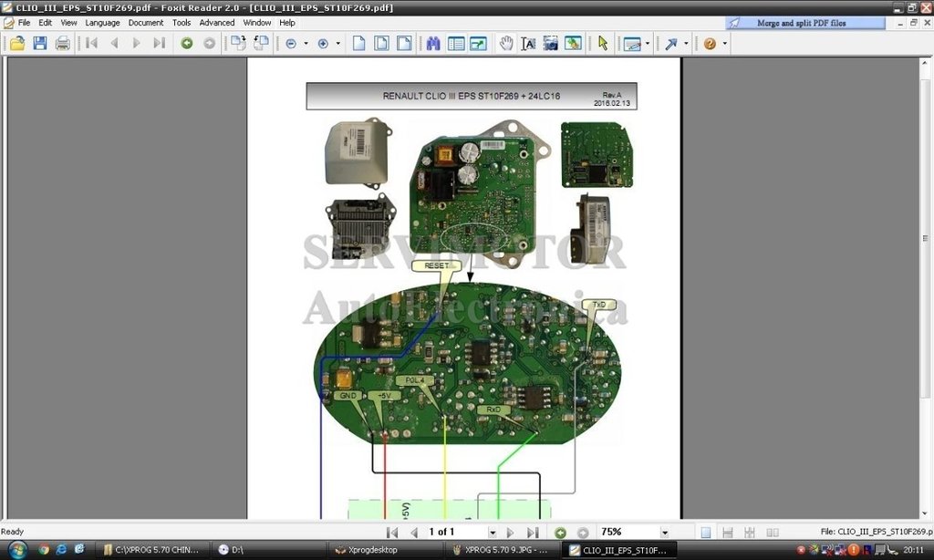Screen dimensions: 934x560
Task: Open Find with the binoculars icon
Action: (433, 44)
